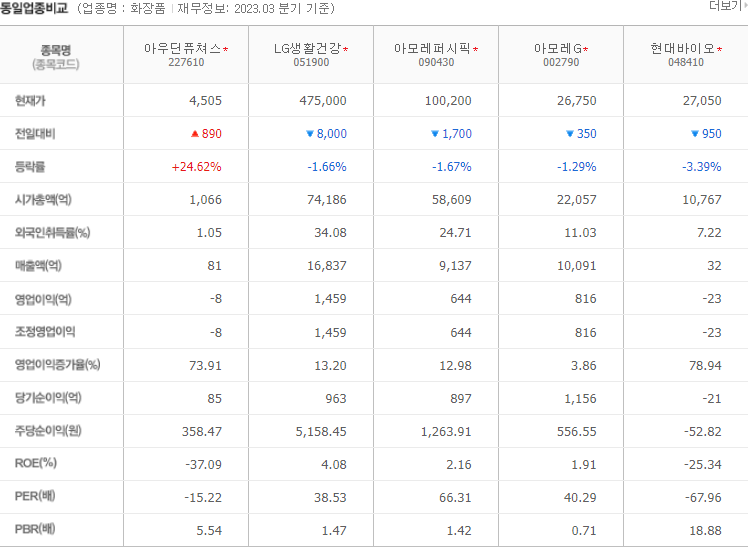Open 현대바이오 stock link
Image resolution: width=752 pixels, height=555 pixels.
pos(682,48)
